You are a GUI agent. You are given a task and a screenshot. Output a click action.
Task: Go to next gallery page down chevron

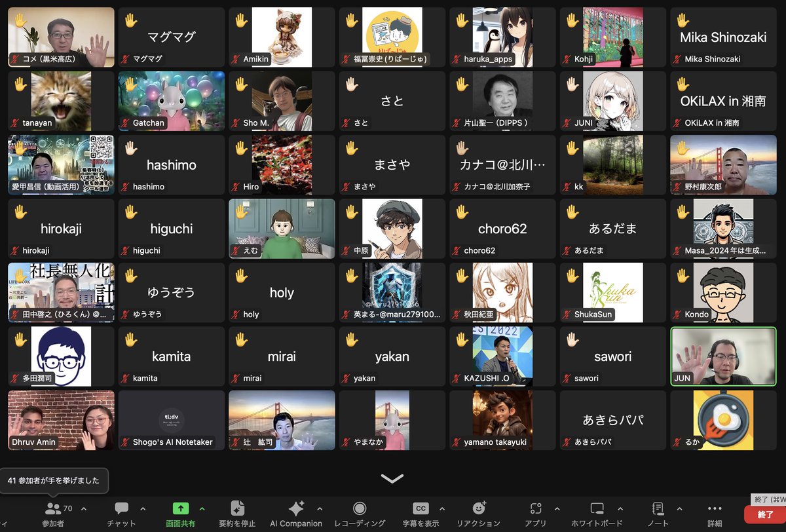pos(392,479)
